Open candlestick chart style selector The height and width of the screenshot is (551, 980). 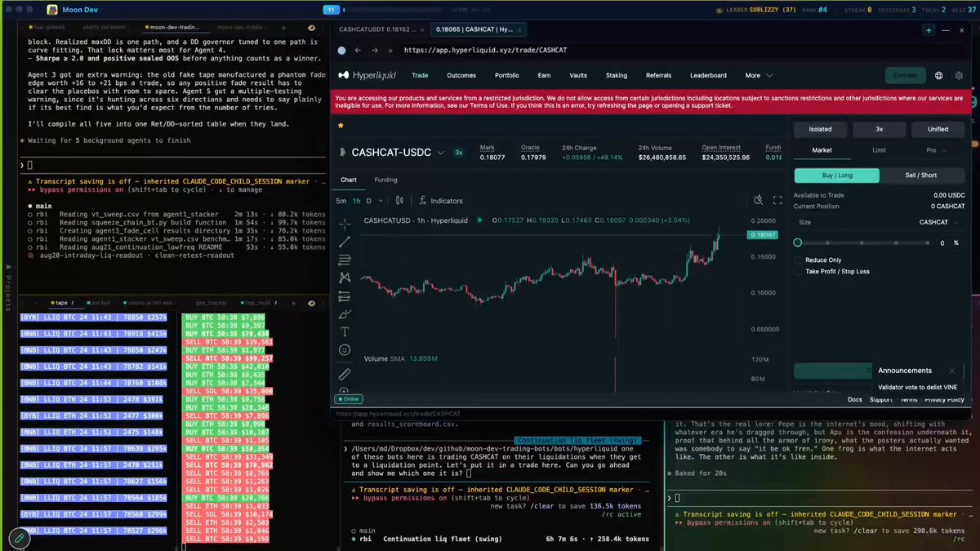coord(399,200)
